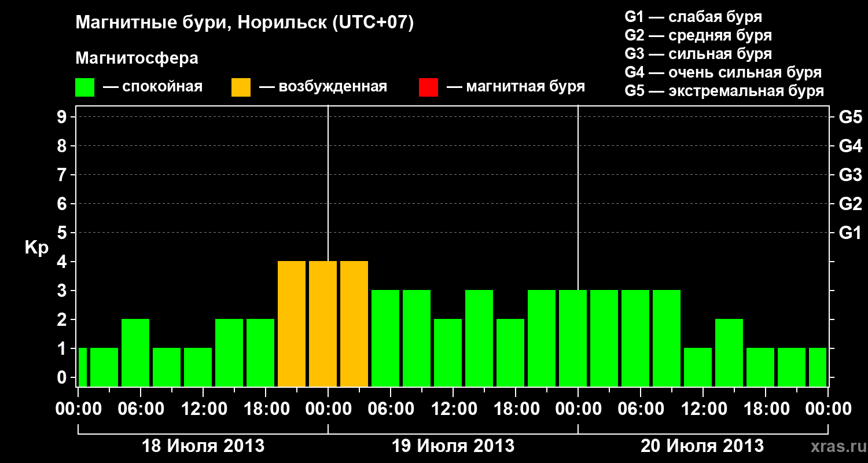Select the 'G5 — экстремальная буря' description
868x463 pixels.
[724, 91]
